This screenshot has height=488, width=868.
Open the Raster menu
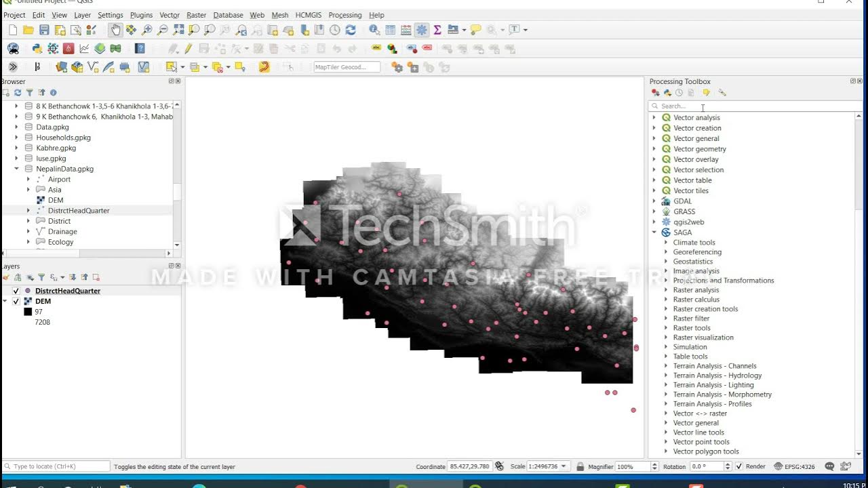(x=196, y=15)
